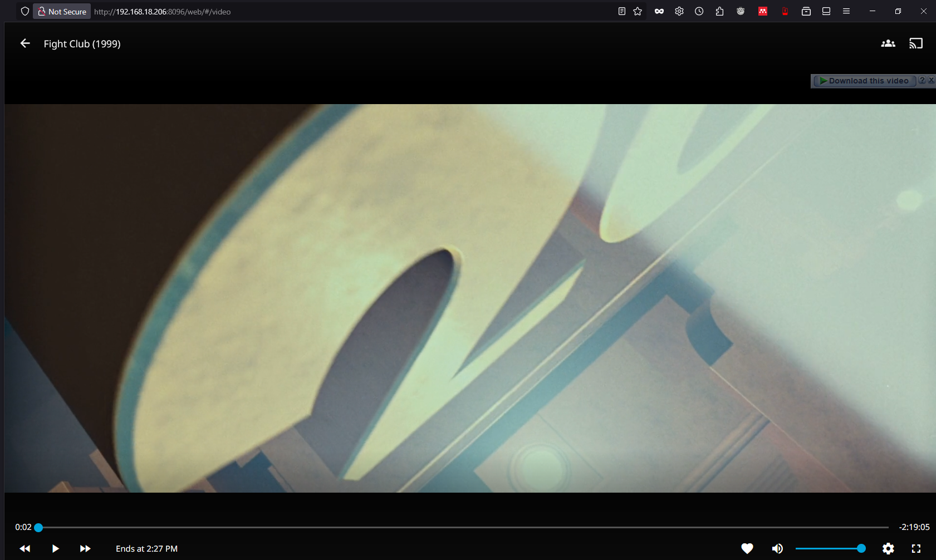Open the mask-shaped extension icon
Viewport: 936px width, 560px height.
[x=659, y=11]
